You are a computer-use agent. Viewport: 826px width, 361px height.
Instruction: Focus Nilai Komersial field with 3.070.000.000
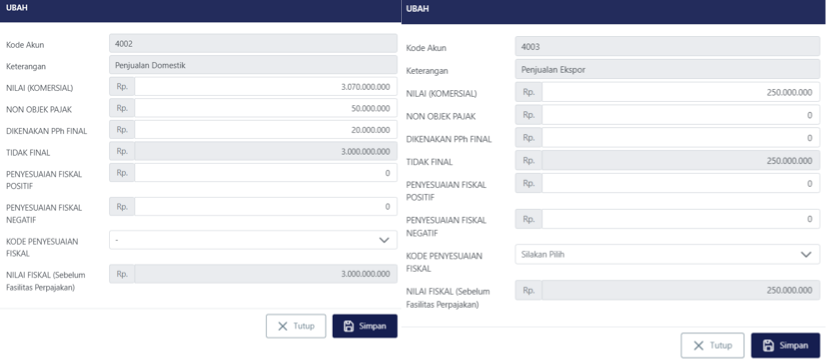pyautogui.click(x=266, y=87)
